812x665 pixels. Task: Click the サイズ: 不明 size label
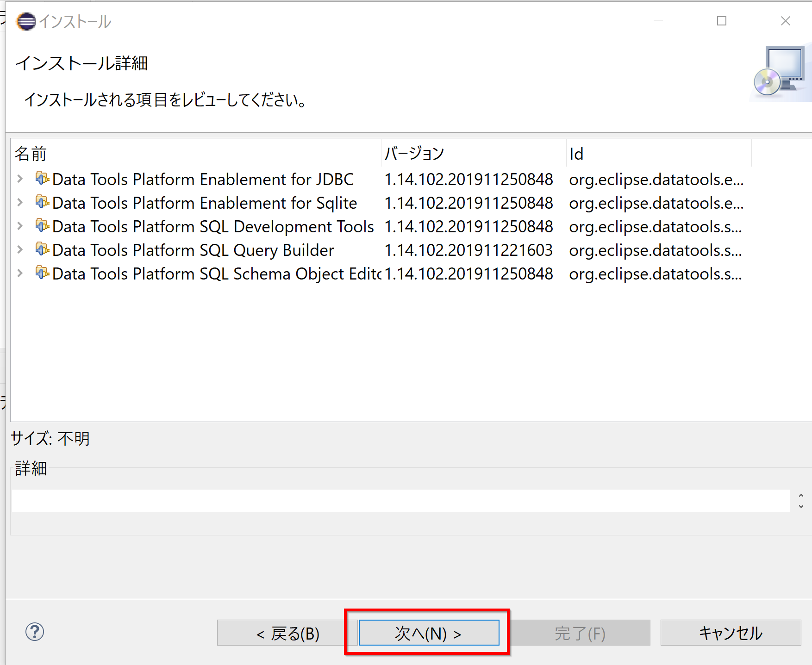click(50, 438)
